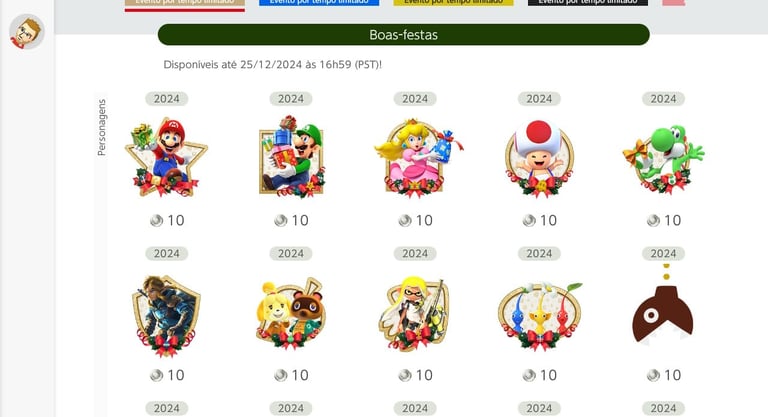Select the Toad holiday wreath icon

539,158
